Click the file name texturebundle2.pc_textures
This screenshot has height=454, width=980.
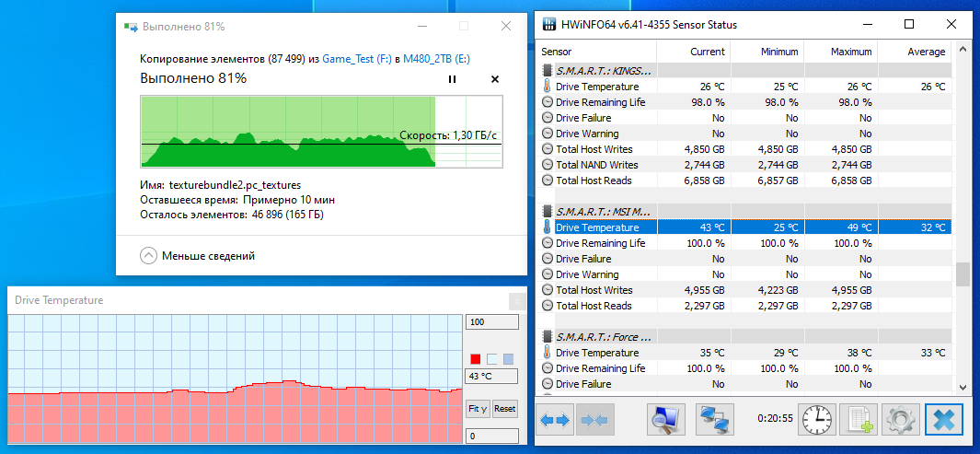235,185
